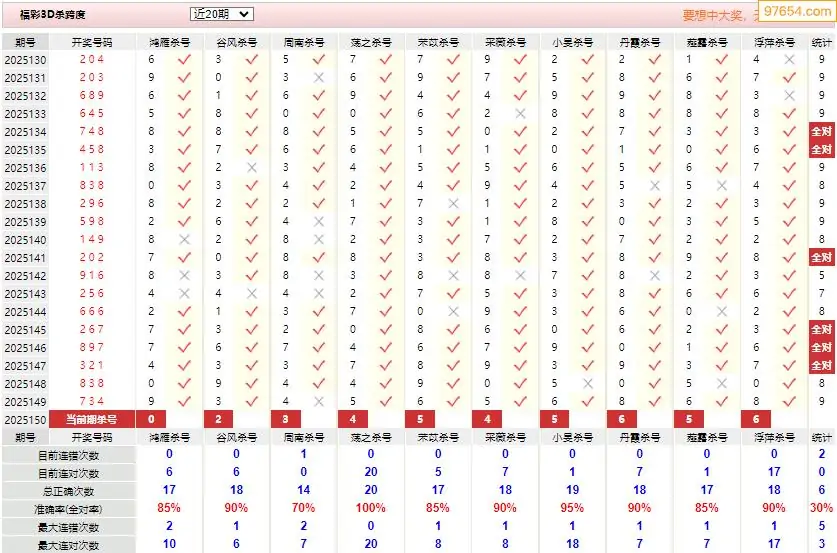Click the gray X for 鸿雁杀号 in row 2025143
This screenshot has width=837, height=553.
(x=184, y=294)
